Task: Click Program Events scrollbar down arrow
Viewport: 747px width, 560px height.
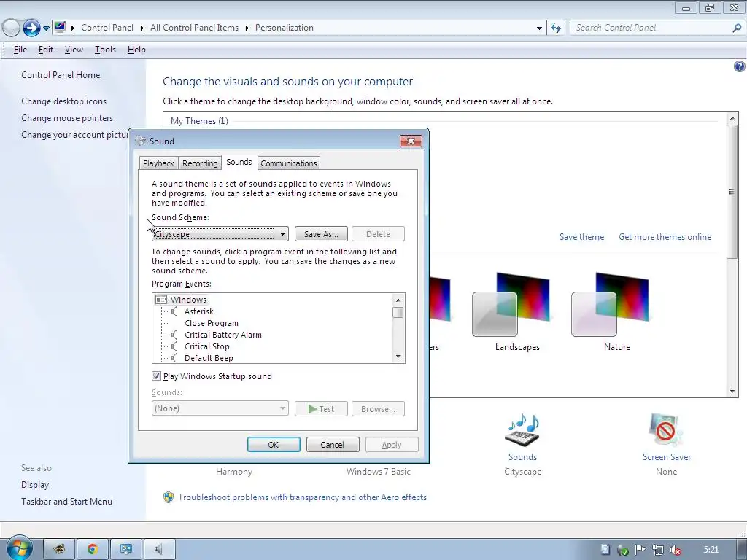Action: [398, 357]
